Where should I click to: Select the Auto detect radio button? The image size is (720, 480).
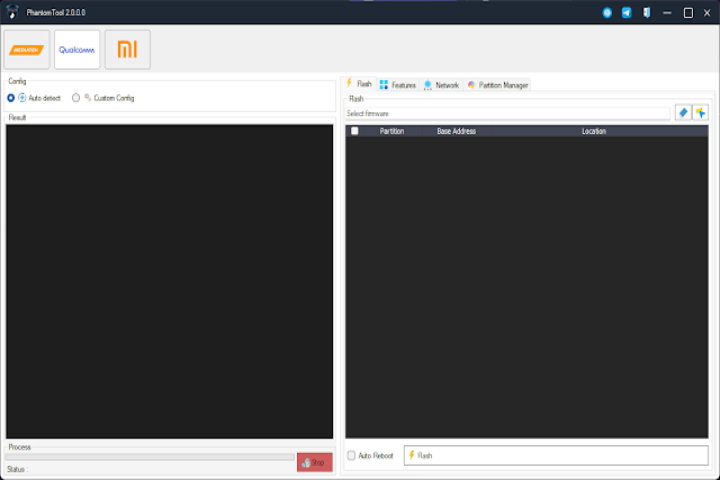(11, 98)
